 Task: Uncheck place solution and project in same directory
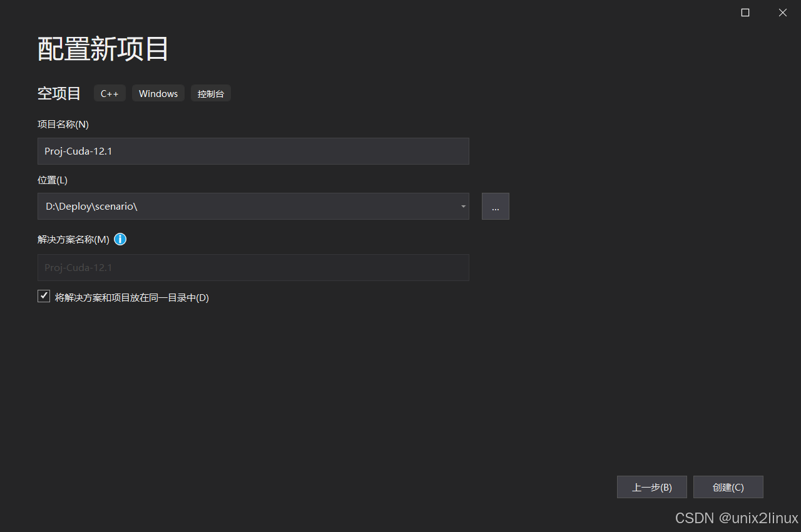pos(44,296)
